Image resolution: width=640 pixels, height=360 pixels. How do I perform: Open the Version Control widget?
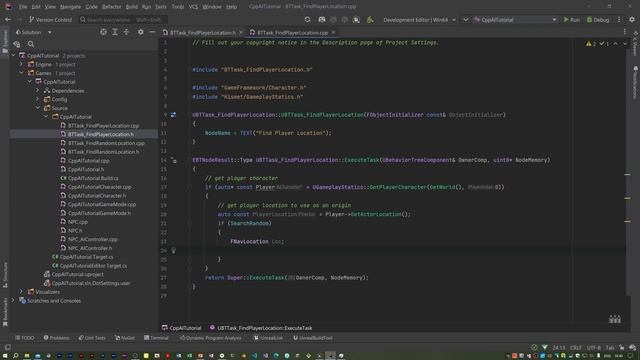click(x=50, y=20)
